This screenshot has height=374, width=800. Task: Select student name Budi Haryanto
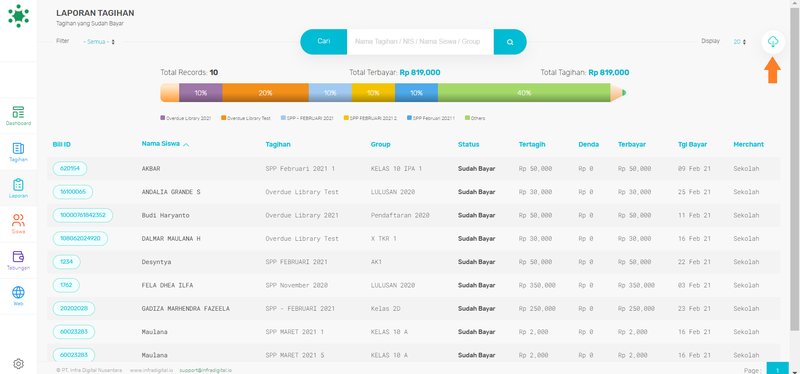(x=165, y=215)
